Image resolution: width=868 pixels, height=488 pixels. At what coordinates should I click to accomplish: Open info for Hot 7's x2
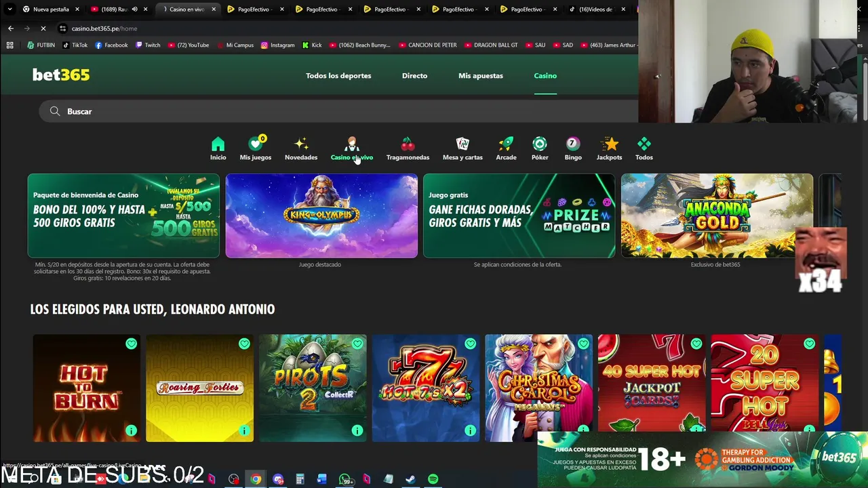[x=471, y=430]
